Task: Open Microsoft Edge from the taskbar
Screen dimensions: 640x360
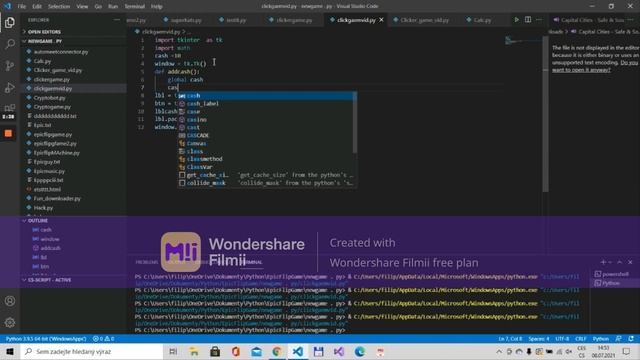Action: click(x=360, y=351)
